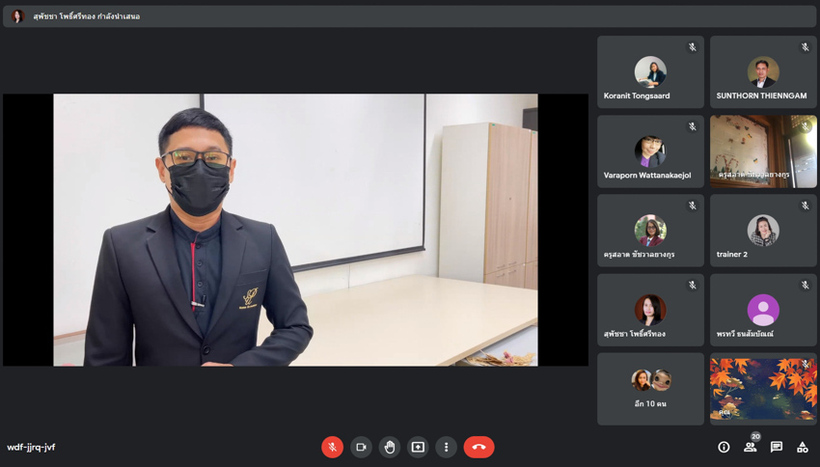This screenshot has width=820, height=467.
Task: Raise hand in the meeting
Action: [x=389, y=447]
